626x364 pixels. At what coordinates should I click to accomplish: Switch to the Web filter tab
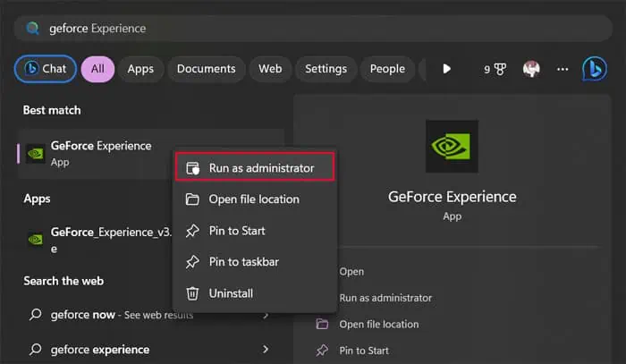270,69
